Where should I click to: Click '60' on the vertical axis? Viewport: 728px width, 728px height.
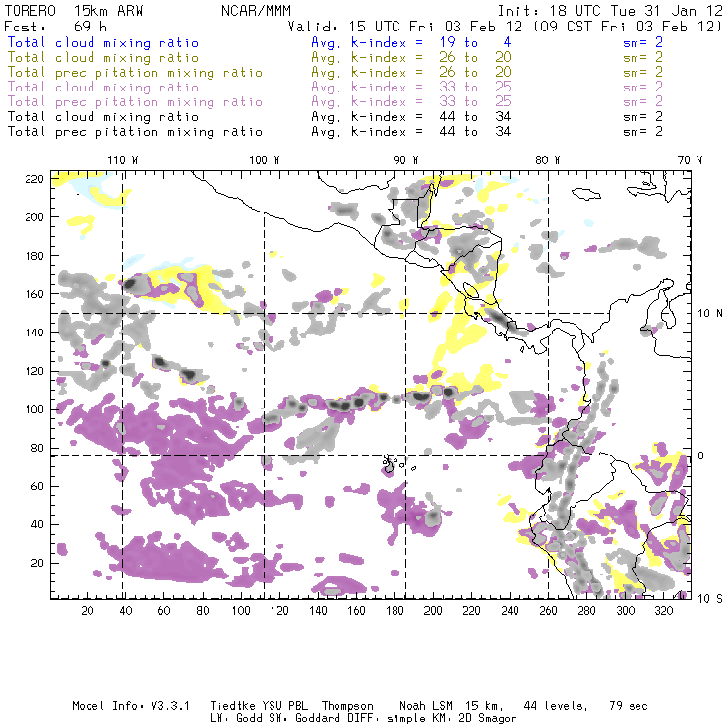coord(37,487)
